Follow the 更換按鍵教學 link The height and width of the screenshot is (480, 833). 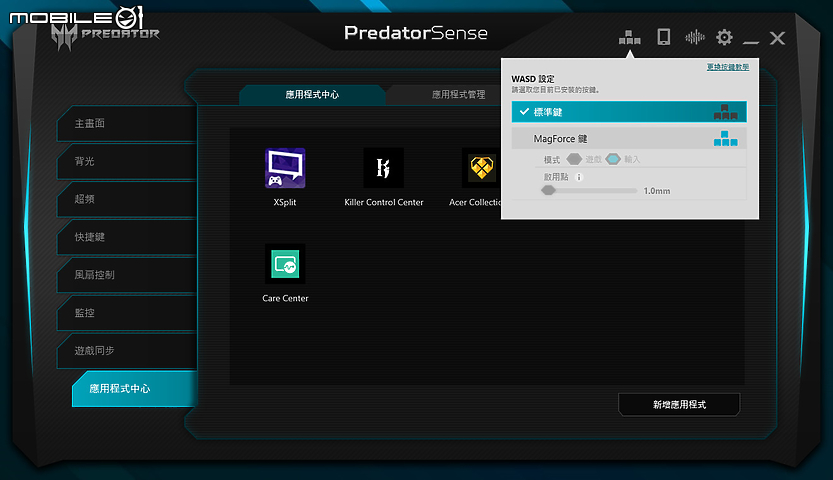tap(727, 67)
